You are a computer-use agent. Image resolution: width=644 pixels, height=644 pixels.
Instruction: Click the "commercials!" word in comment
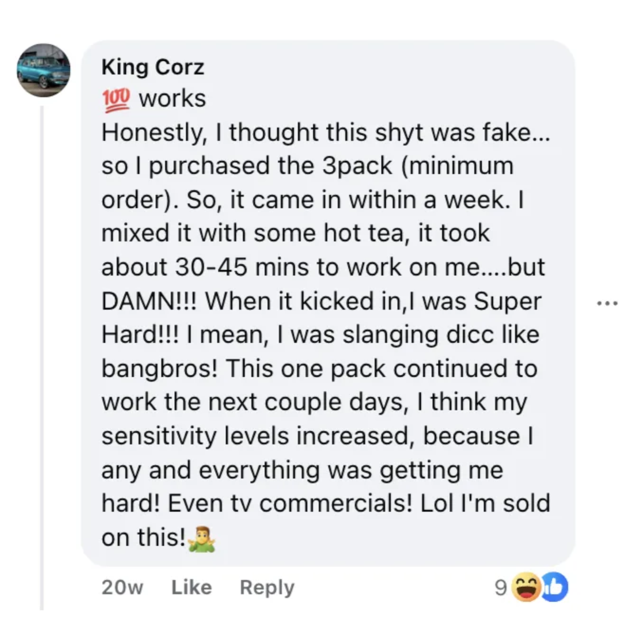coord(335,504)
